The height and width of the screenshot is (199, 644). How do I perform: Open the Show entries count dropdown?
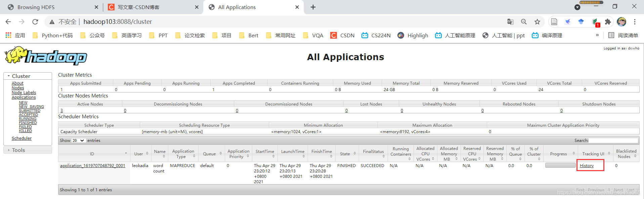coord(79,141)
